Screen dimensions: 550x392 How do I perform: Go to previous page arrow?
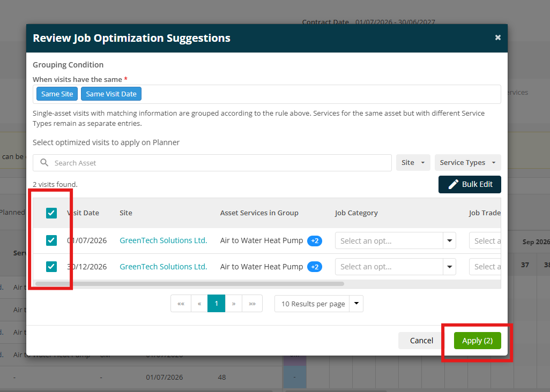click(199, 304)
